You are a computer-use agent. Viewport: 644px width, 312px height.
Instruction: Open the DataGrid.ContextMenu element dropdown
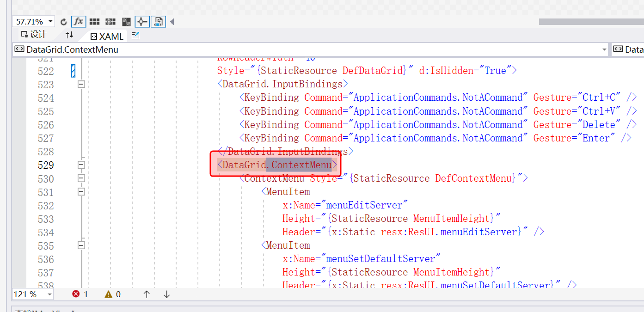(604, 49)
